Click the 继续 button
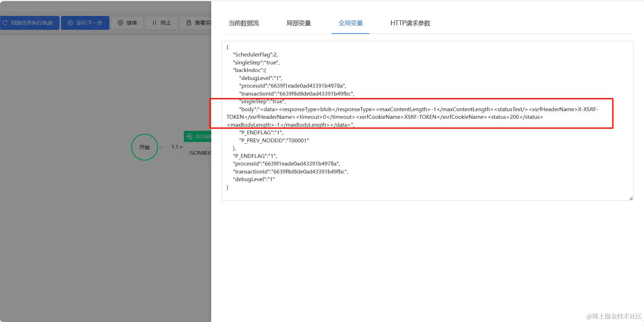 pos(127,23)
